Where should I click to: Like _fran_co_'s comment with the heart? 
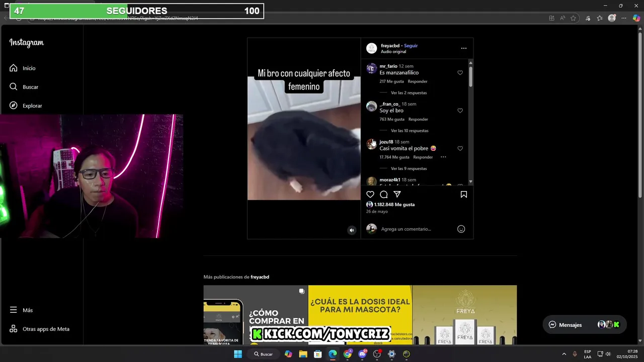point(460,111)
